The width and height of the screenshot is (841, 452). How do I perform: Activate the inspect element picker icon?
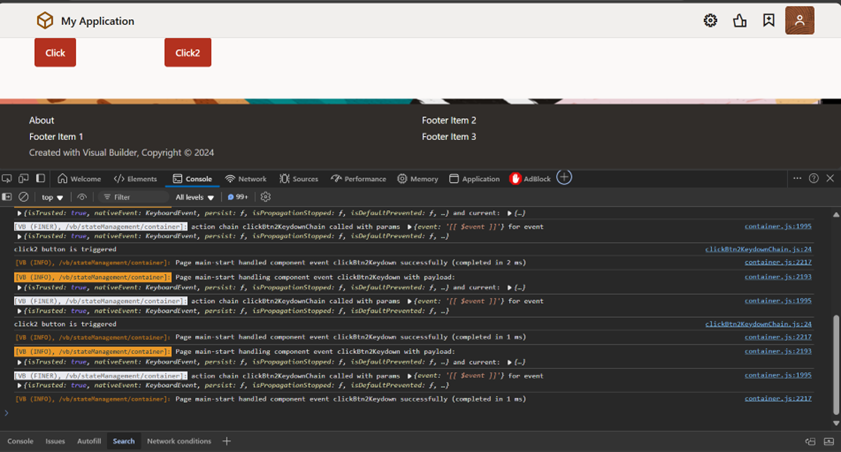point(7,179)
